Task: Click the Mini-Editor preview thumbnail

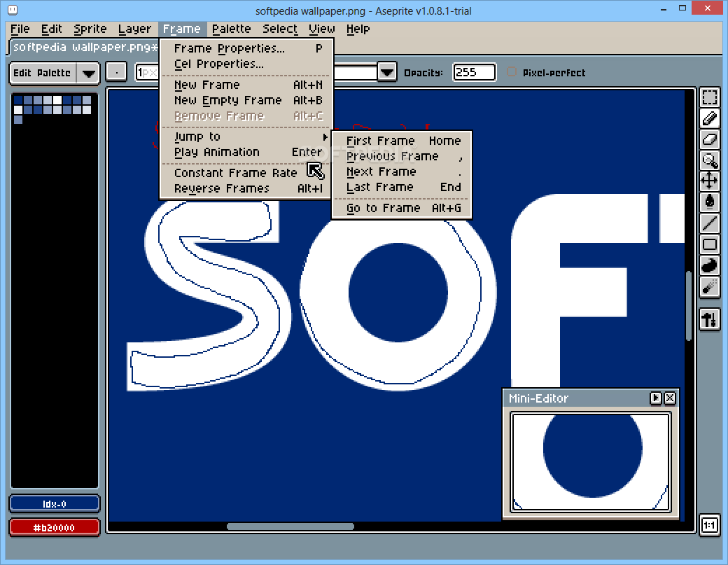Action: [x=591, y=462]
